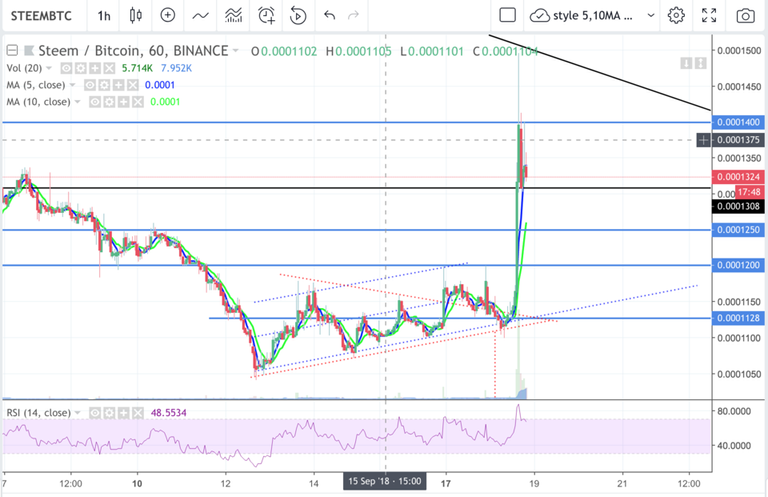Remove the Vol (20) indicator
The image size is (768, 497).
[109, 68]
